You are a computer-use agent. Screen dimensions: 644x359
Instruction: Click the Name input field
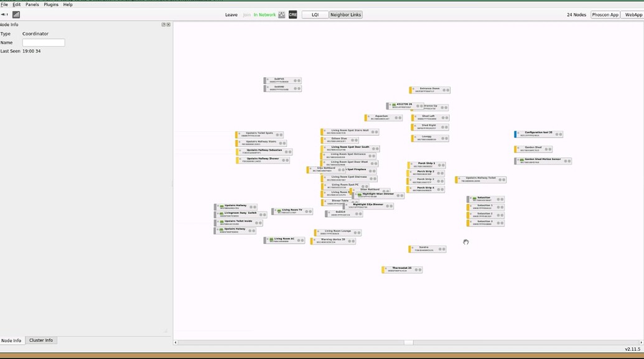point(44,42)
